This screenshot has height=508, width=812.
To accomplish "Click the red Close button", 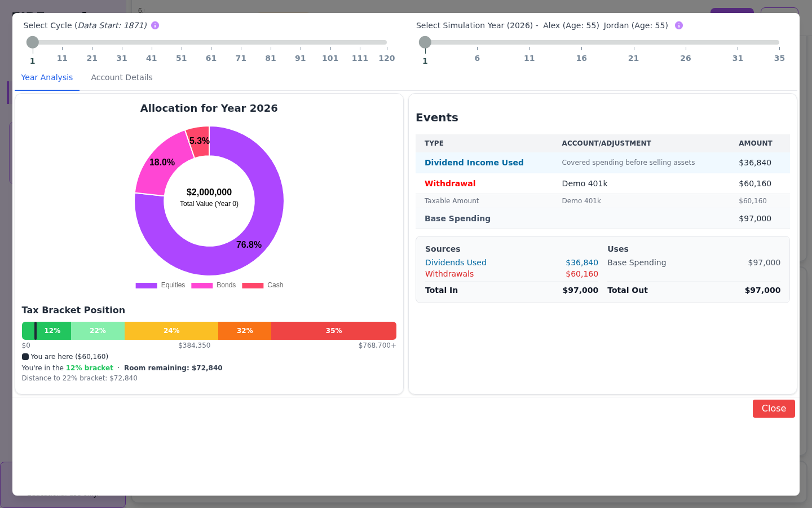I will 774,409.
